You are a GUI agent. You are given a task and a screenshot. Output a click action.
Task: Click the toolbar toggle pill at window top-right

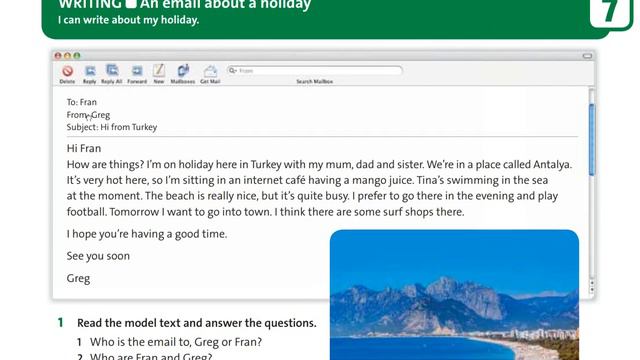587,56
